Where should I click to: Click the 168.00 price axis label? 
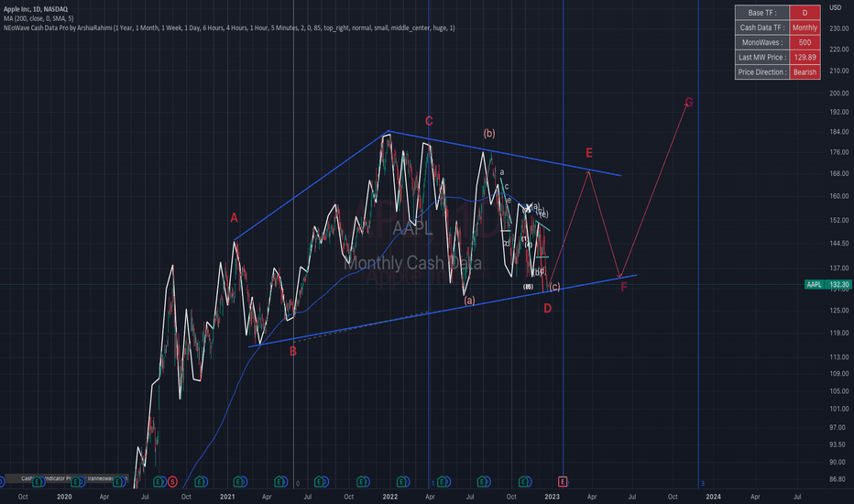pos(838,174)
